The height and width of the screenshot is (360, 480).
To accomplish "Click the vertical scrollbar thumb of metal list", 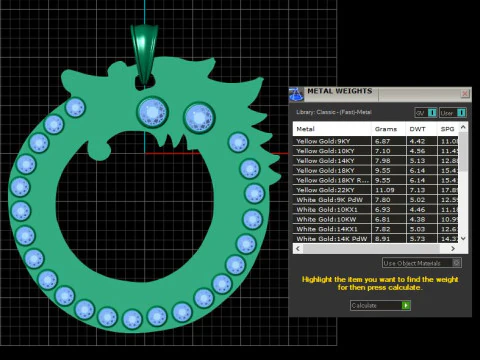I will point(463,152).
